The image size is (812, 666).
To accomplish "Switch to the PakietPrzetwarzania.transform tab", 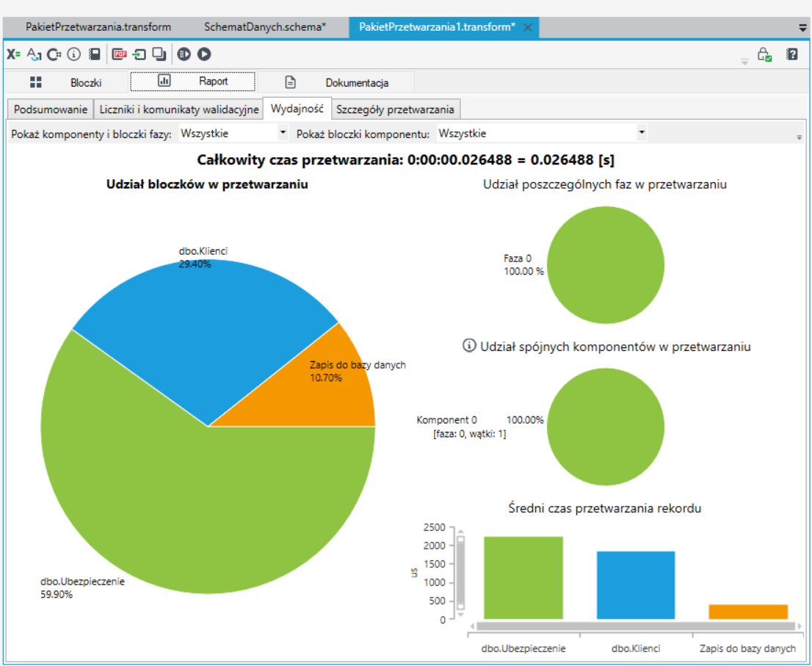I will [98, 27].
